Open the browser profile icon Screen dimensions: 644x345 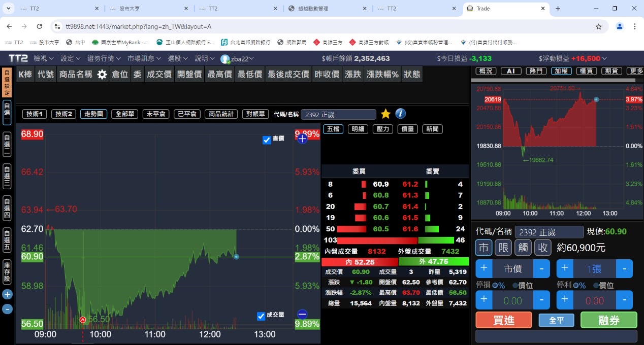click(619, 26)
